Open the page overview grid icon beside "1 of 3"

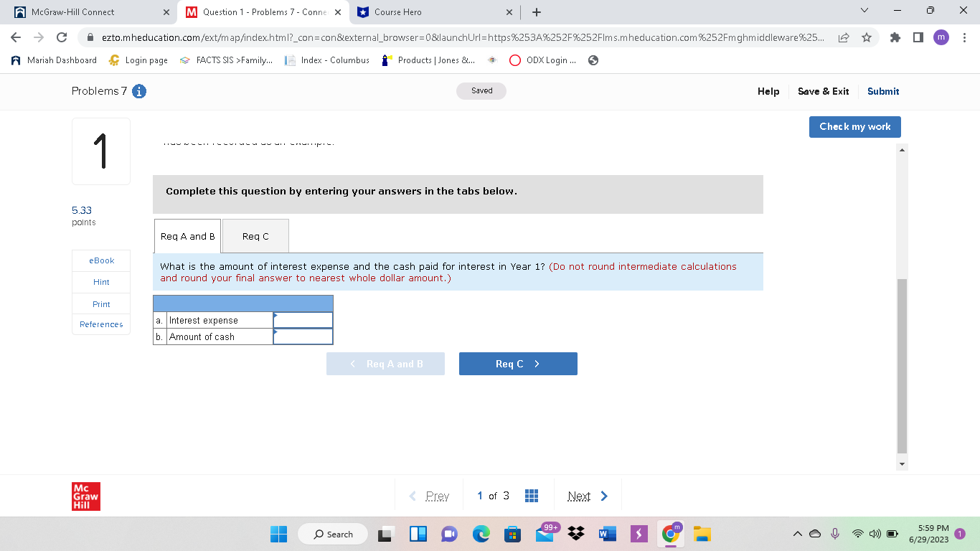(532, 495)
